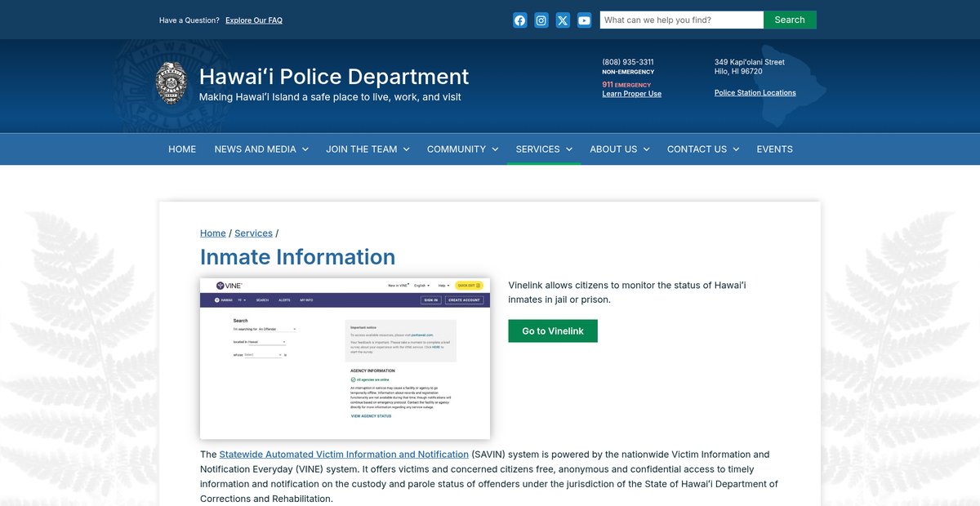Open the YouTube social icon
This screenshot has width=980, height=506.
[x=585, y=20]
